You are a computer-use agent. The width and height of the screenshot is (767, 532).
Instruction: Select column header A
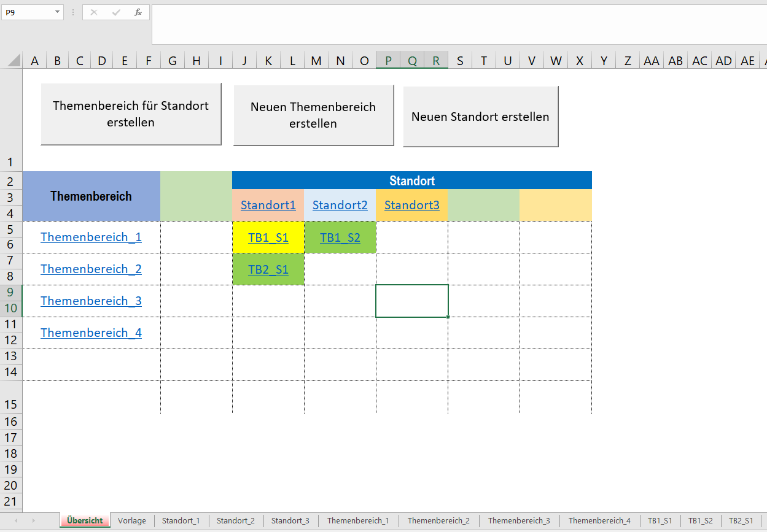click(34, 60)
